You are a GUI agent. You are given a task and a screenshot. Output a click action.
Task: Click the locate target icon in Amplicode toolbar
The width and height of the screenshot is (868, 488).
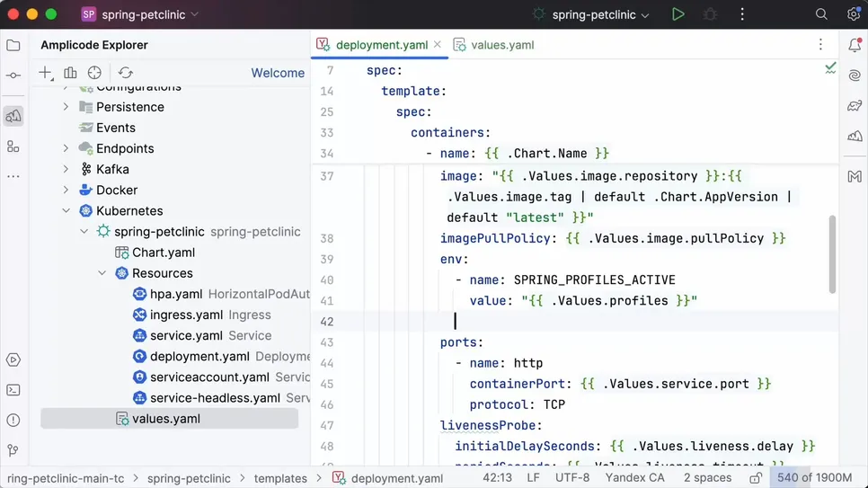pos(94,73)
